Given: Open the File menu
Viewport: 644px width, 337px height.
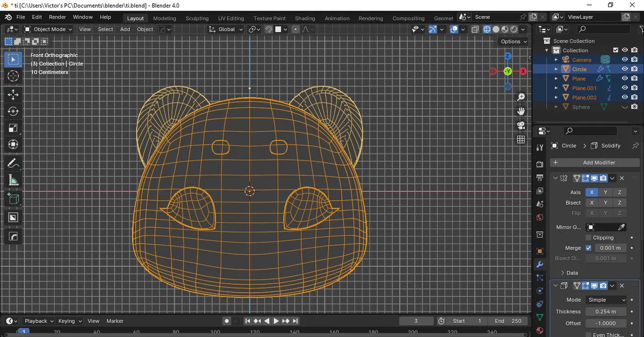Looking at the screenshot, I should (21, 17).
